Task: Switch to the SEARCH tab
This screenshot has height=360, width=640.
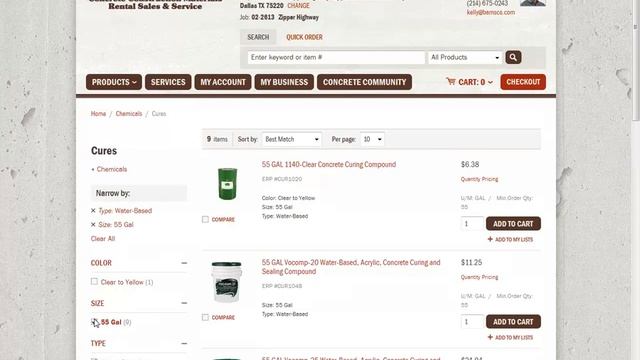Action: click(x=258, y=37)
